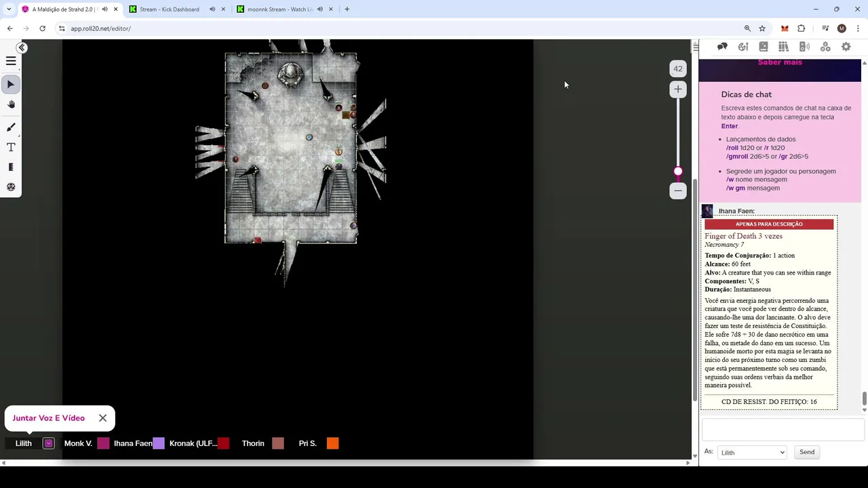Mute the moonnk Stream tab audio

tap(319, 9)
